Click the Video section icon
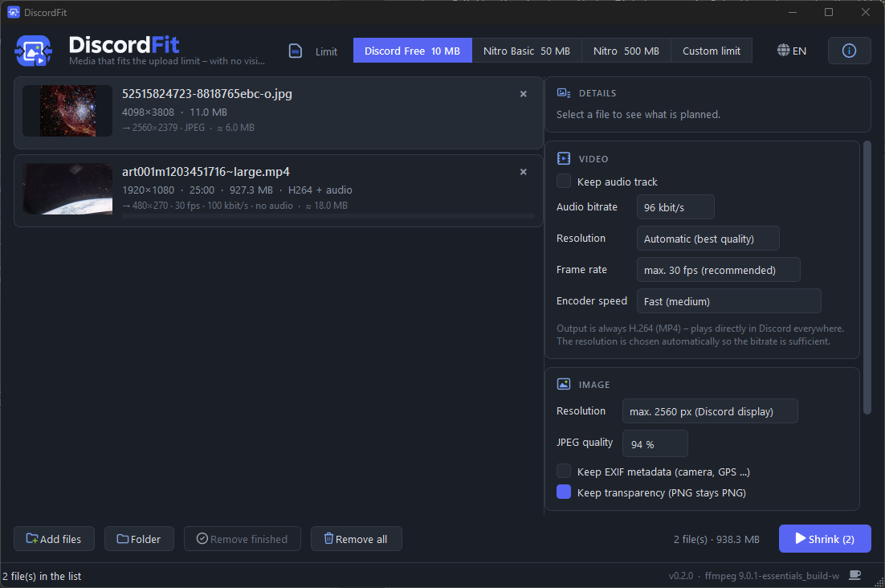Image resolution: width=885 pixels, height=588 pixels. pyautogui.click(x=563, y=158)
